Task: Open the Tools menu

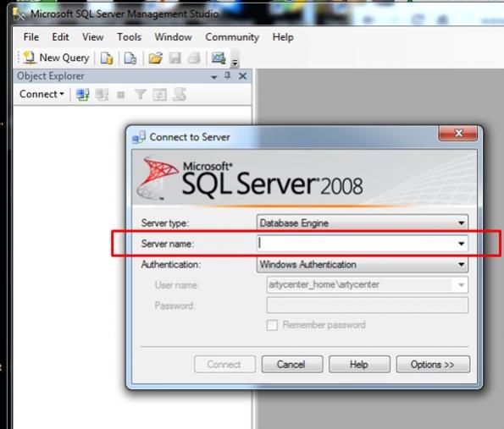Action: (x=129, y=37)
